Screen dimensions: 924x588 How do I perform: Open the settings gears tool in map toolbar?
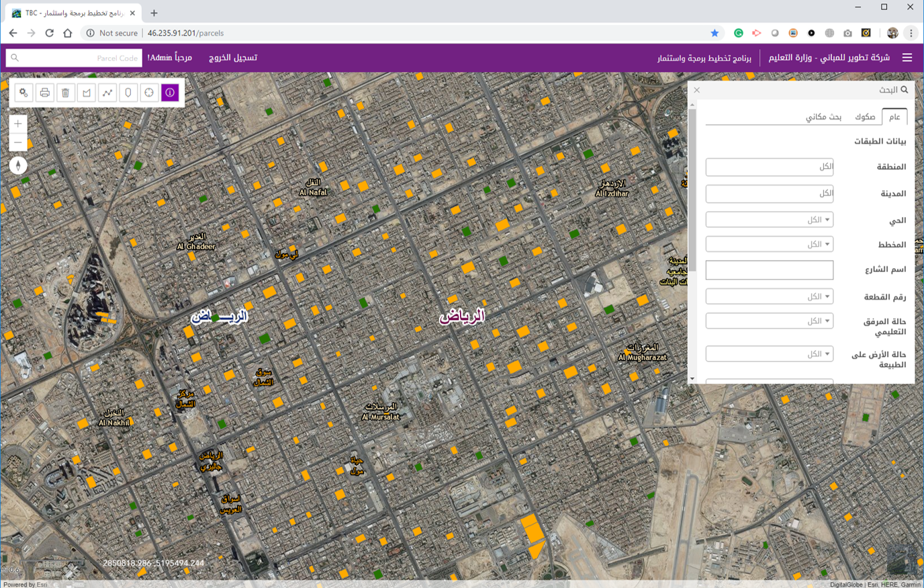pos(24,93)
